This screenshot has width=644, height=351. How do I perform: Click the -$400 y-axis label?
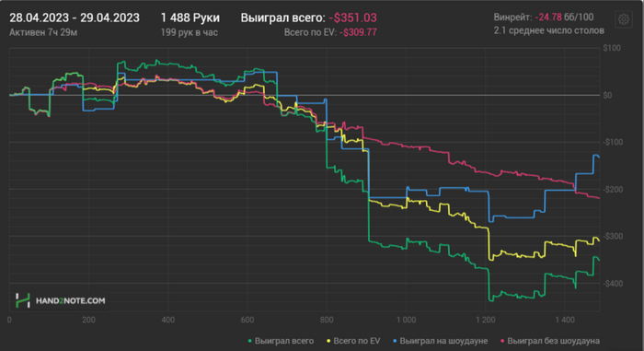[613, 284]
